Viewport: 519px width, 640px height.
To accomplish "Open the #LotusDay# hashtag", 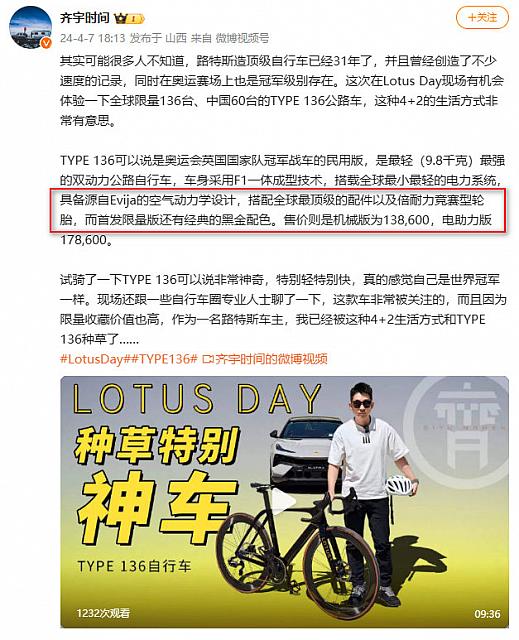I will [x=94, y=359].
